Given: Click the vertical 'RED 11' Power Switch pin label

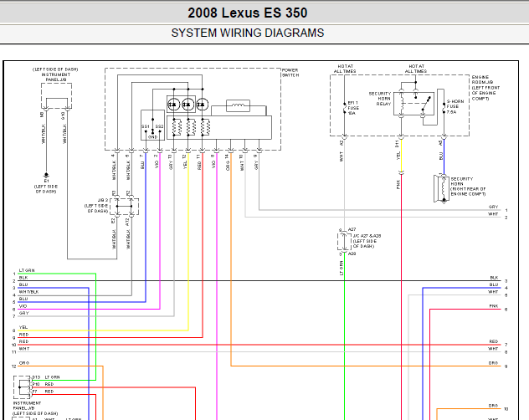Looking at the screenshot, I should coord(199,162).
